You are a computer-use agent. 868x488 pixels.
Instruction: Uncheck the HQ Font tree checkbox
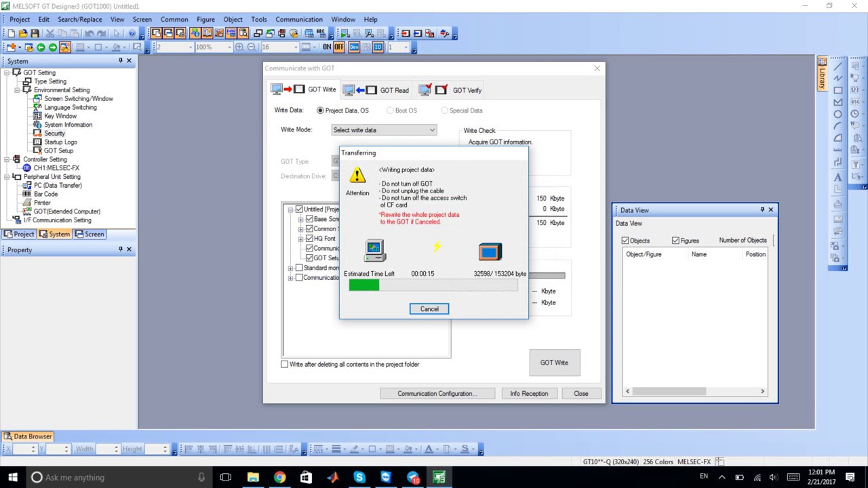tap(309, 239)
